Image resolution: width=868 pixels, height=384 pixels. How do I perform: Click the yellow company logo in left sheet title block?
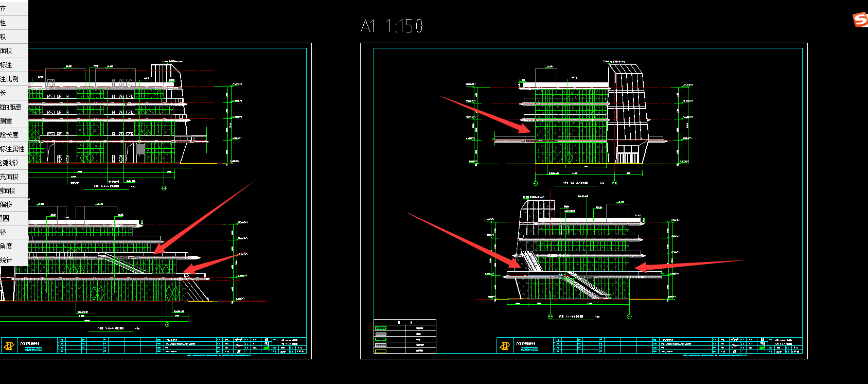[9, 345]
